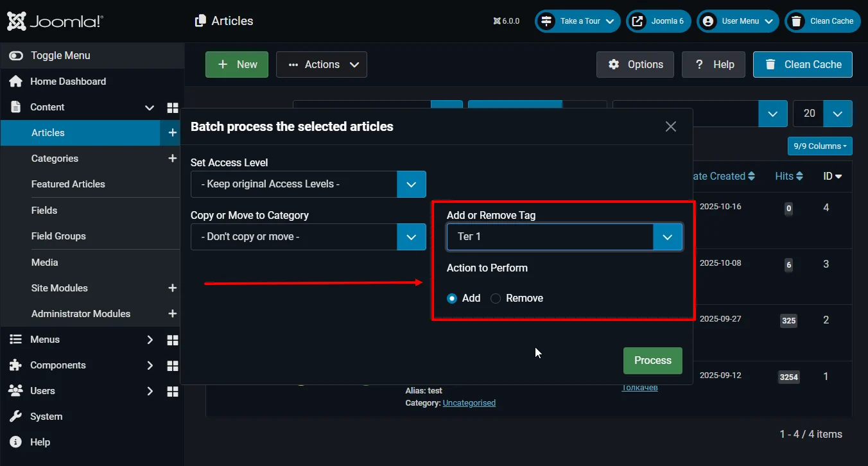Viewport: 868px width, 466px height.
Task: Open the Home Dashboard menu item
Action: tap(67, 82)
